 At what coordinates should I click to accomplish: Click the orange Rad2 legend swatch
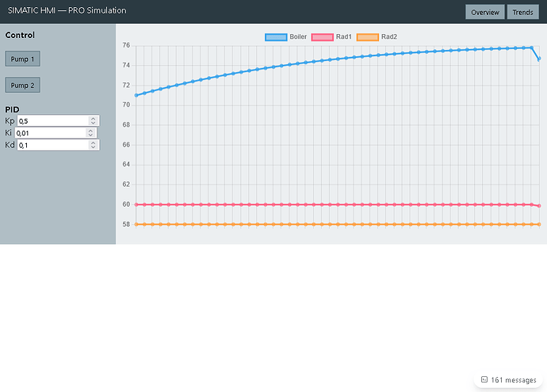coord(368,37)
